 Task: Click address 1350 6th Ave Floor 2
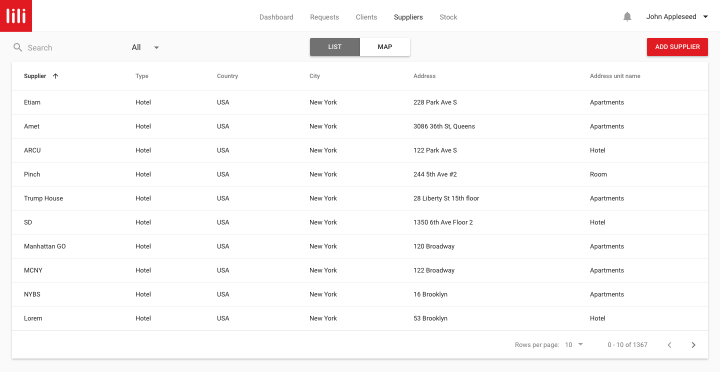(443, 222)
